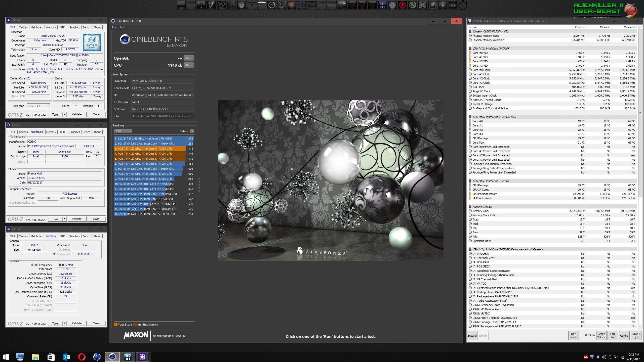This screenshot has height=362, width=644.
Task: Open the File menu in Cinebench
Action: [114, 27]
